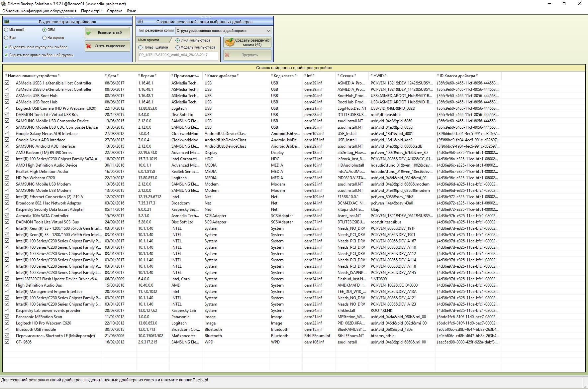Click the archive name input field
588x389 pixels.
pyautogui.click(x=178, y=55)
